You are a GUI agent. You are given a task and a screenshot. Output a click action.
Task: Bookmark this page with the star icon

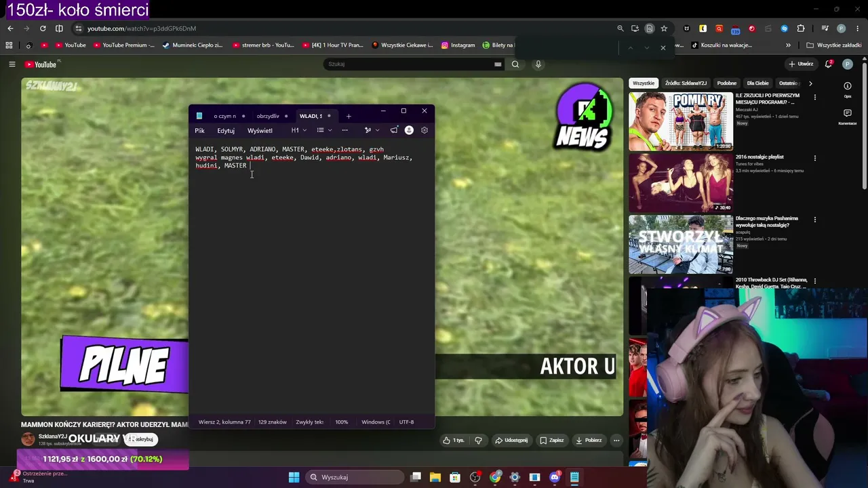[664, 28]
